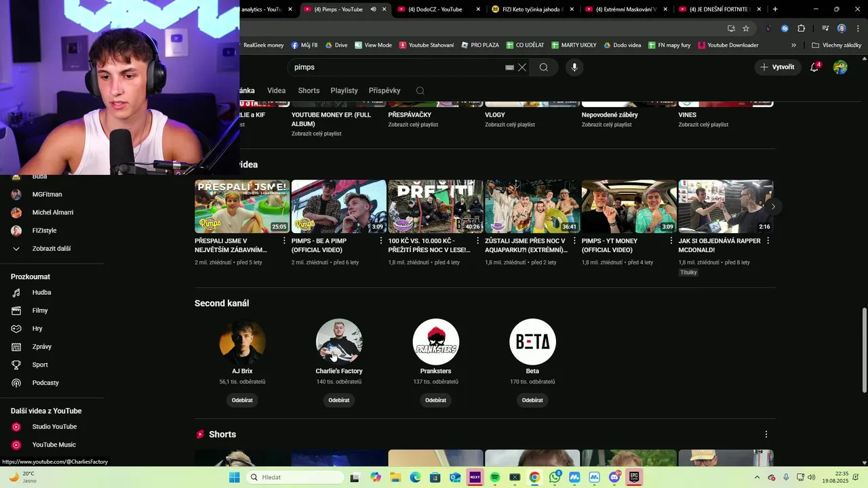Search within channel using the magnifier next to Příspěvky
The height and width of the screenshot is (488, 868).
[420, 90]
